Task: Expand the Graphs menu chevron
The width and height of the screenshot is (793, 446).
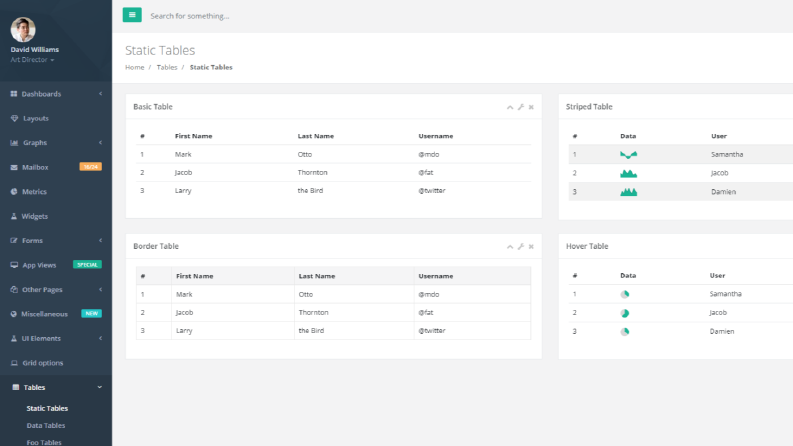Action: 100,143
